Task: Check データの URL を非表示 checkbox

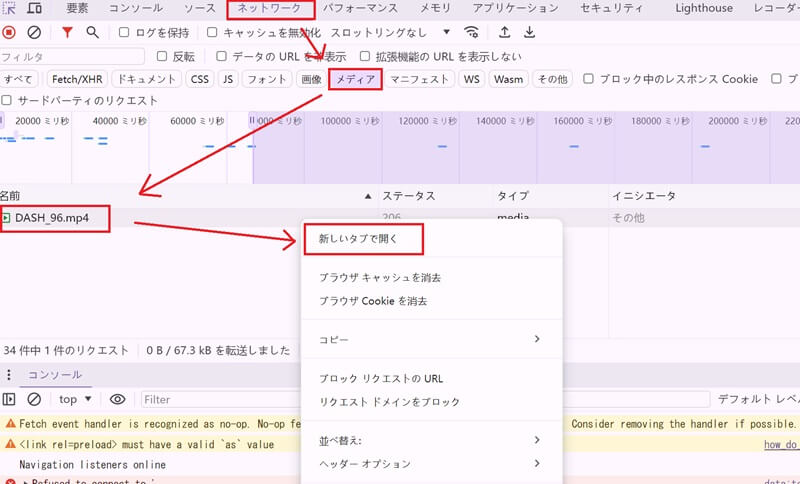Action: click(x=221, y=56)
